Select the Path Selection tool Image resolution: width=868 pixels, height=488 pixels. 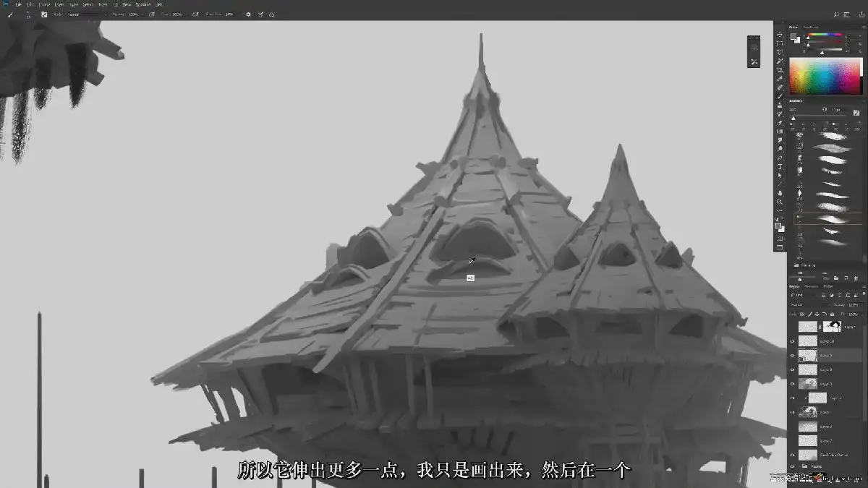pyautogui.click(x=780, y=176)
